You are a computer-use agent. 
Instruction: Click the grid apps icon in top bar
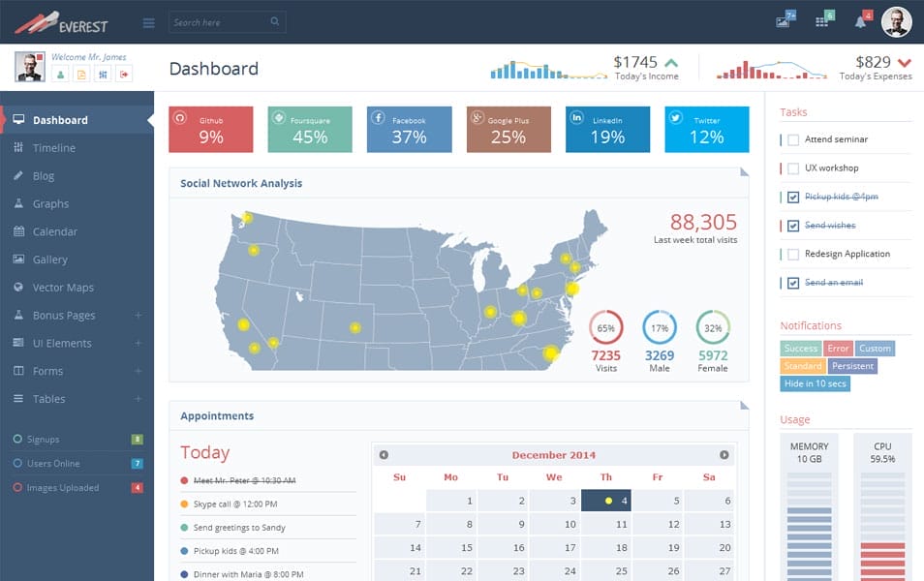pyautogui.click(x=822, y=21)
